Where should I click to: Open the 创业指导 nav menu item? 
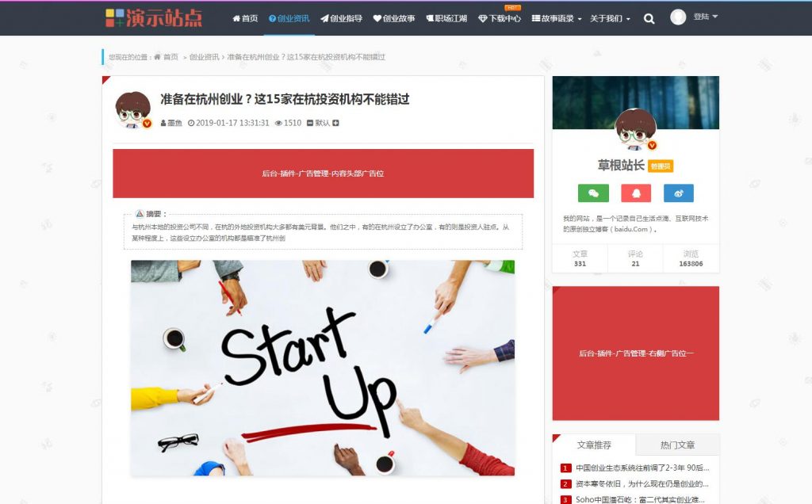[341, 19]
